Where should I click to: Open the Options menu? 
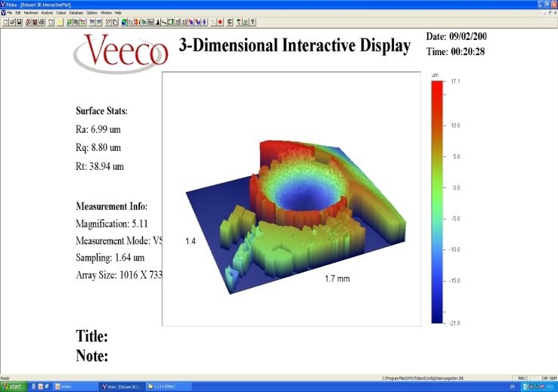point(91,13)
